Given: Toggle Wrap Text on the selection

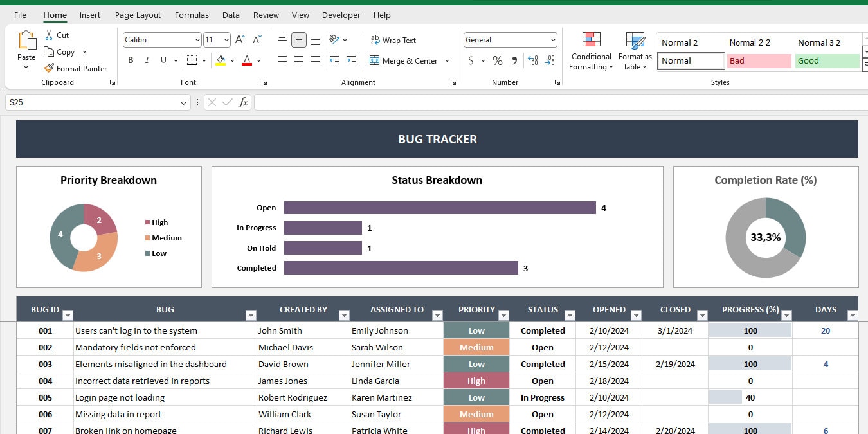Looking at the screenshot, I should coord(393,40).
